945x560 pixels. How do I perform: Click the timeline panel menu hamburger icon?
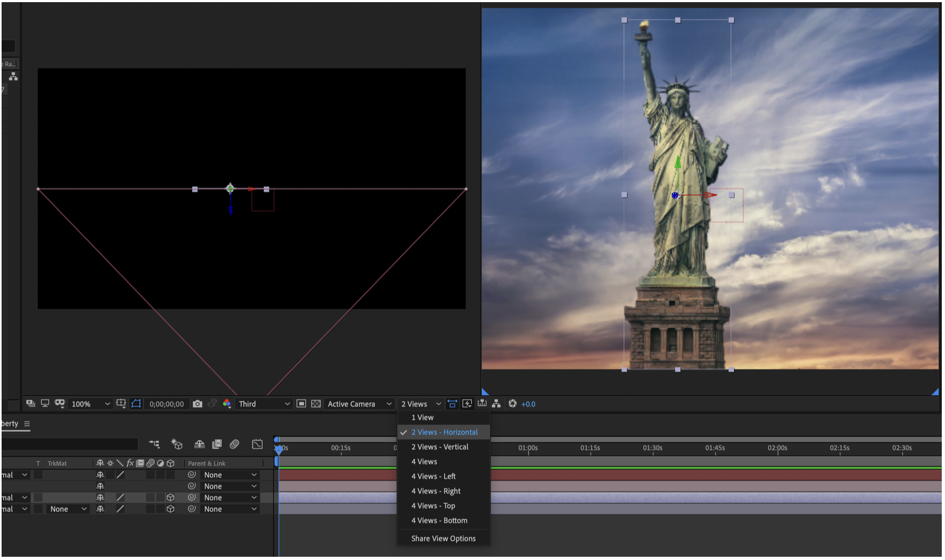point(27,424)
